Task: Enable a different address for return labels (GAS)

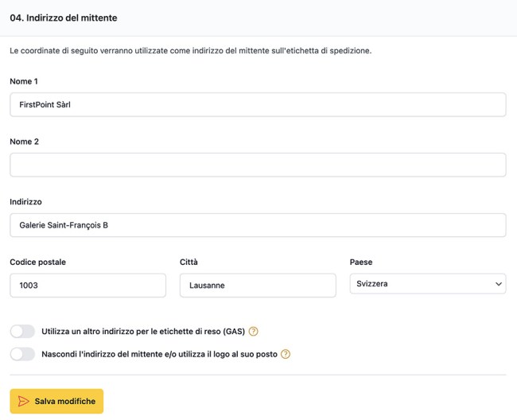Action: [22, 332]
